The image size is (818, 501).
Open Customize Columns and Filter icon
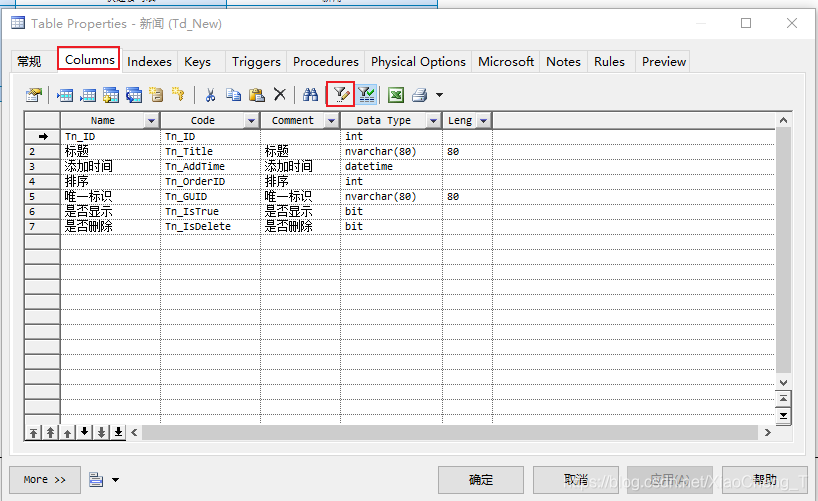341,94
